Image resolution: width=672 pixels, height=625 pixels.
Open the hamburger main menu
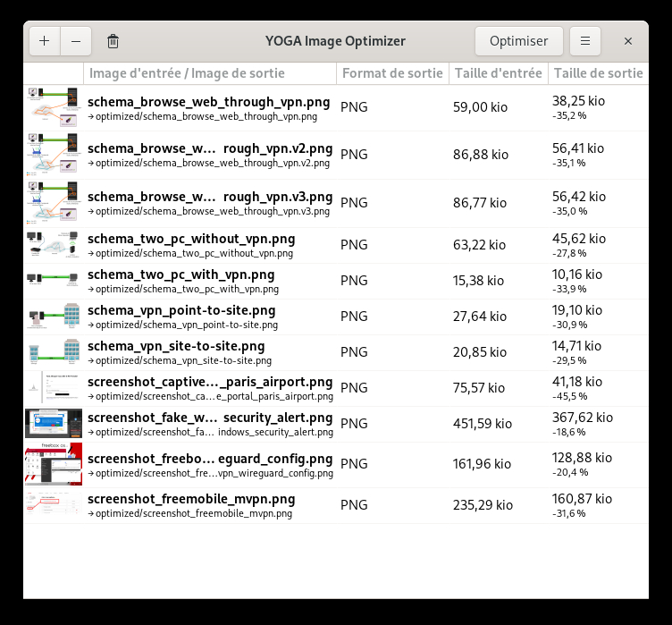tap(584, 41)
